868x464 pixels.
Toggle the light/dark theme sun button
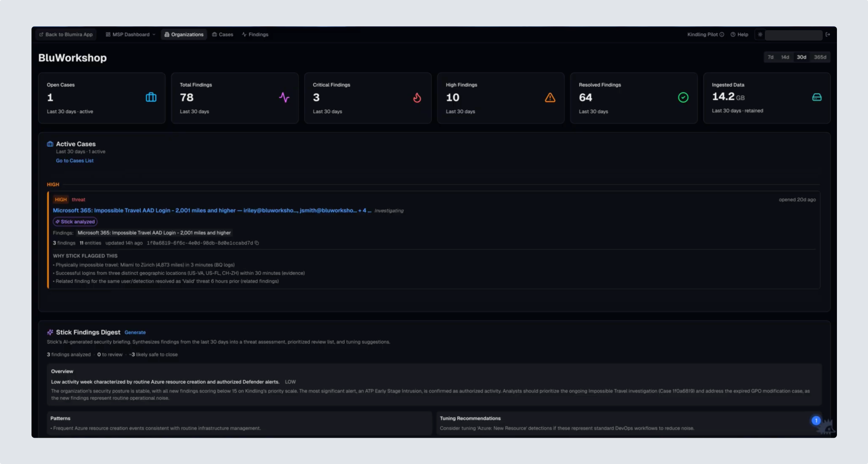pos(760,34)
